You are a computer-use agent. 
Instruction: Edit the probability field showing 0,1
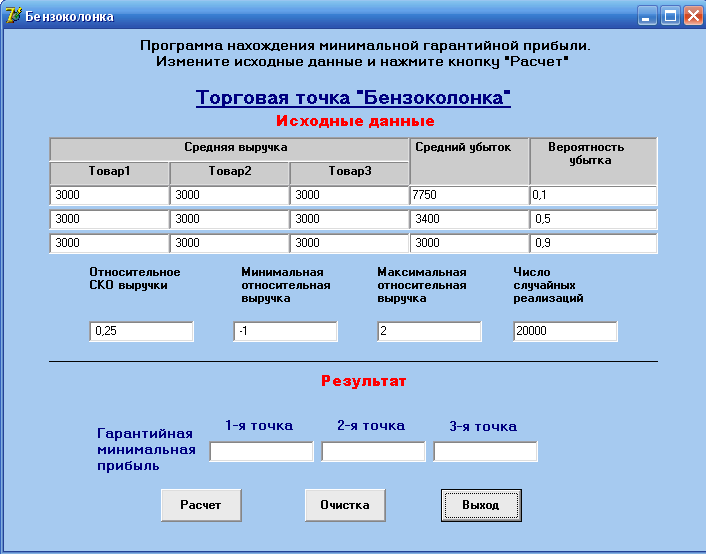(593, 195)
